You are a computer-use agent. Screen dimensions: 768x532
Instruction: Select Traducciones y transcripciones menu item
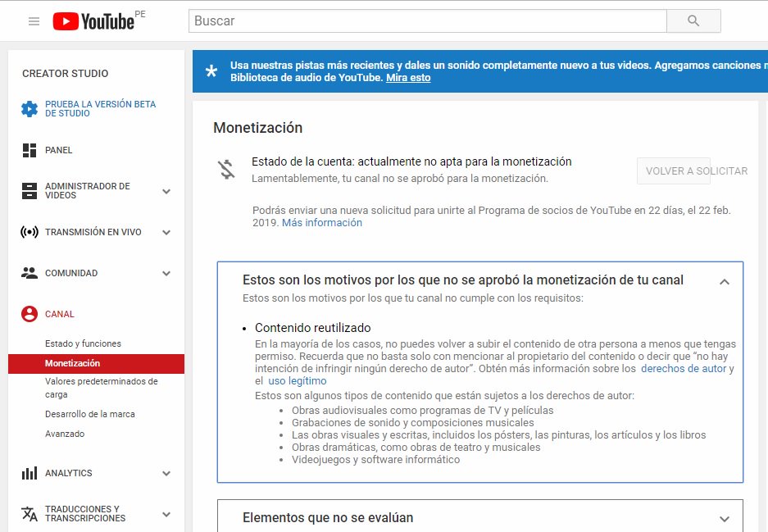coord(85,513)
